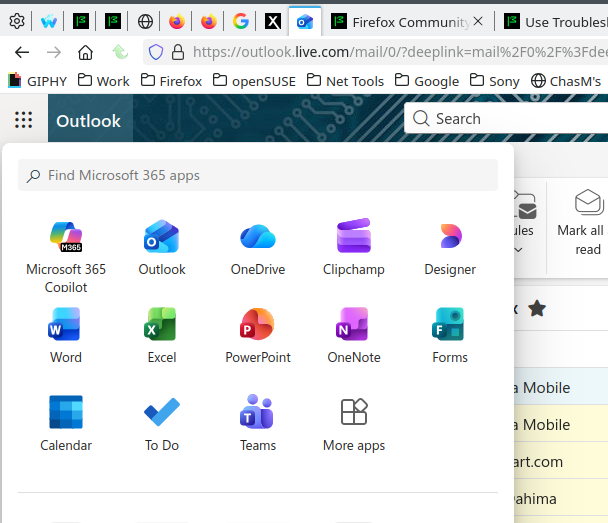Launch Word from the app launcher

[66, 336]
